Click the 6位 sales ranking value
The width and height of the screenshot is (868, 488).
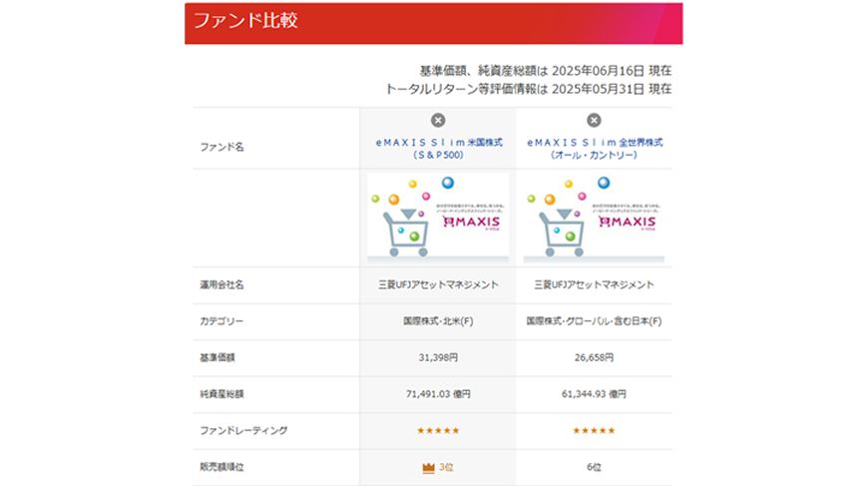(594, 466)
